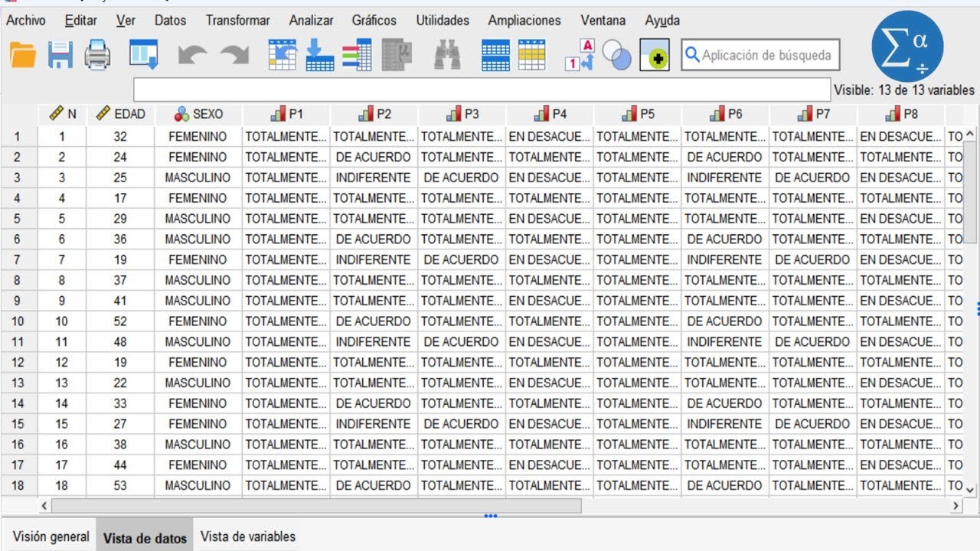Click the blue sigma alpha round logo

[907, 47]
